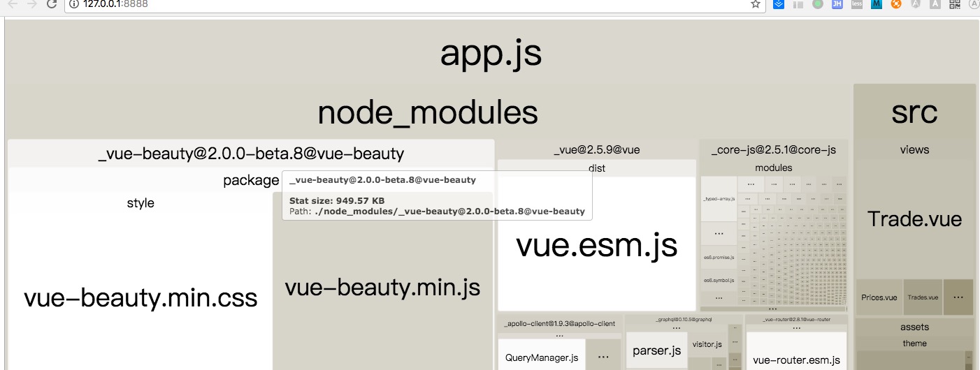The image size is (980, 370).
Task: Open the less extension icon
Action: point(857,4)
